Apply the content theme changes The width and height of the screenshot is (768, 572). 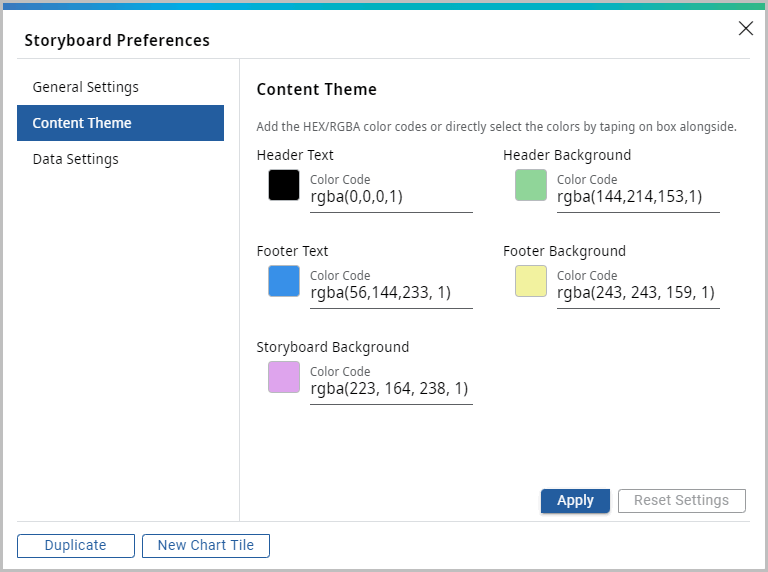pos(575,500)
